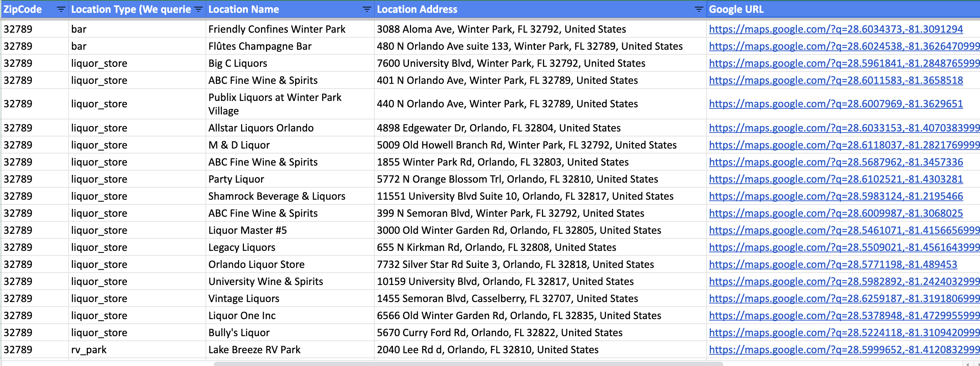Open Friendly Confines Winter Park maps link
This screenshot has width=980, height=366.
tap(836, 29)
